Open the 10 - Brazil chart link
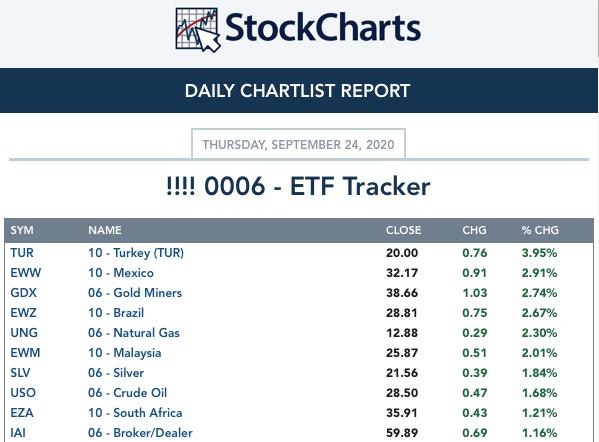The width and height of the screenshot is (599, 442). [x=116, y=312]
